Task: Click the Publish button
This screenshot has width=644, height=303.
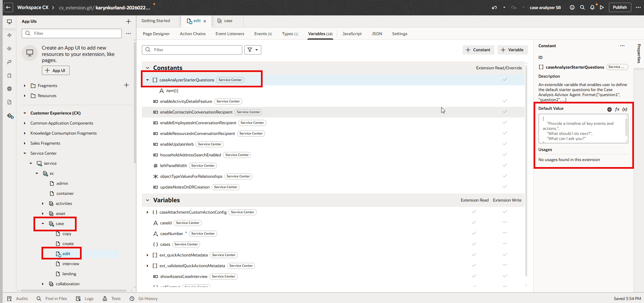Action: 620,7
